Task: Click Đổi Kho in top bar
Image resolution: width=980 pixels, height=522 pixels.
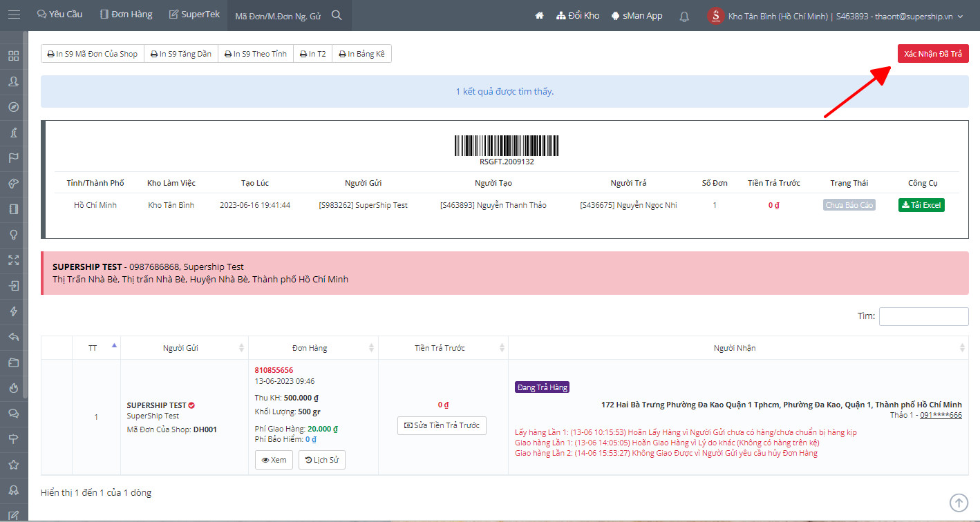Action: [x=578, y=15]
